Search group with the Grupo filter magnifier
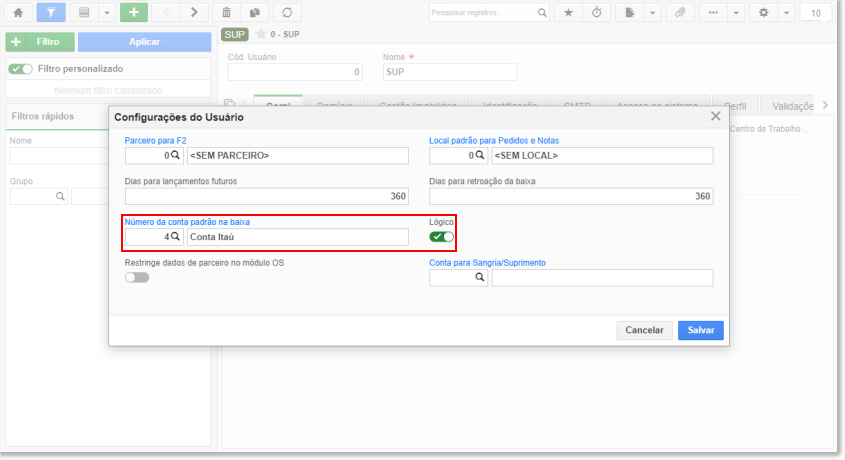 [60, 197]
